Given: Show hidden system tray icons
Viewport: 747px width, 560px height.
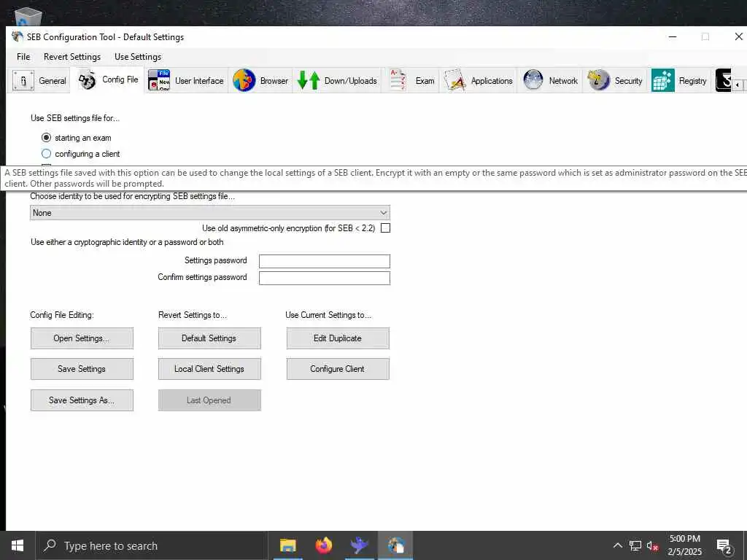Looking at the screenshot, I should click(617, 545).
